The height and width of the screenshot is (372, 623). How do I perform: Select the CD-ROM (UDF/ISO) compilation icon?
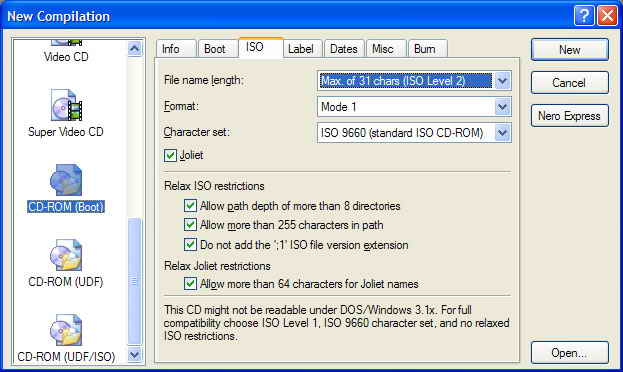tap(66, 329)
